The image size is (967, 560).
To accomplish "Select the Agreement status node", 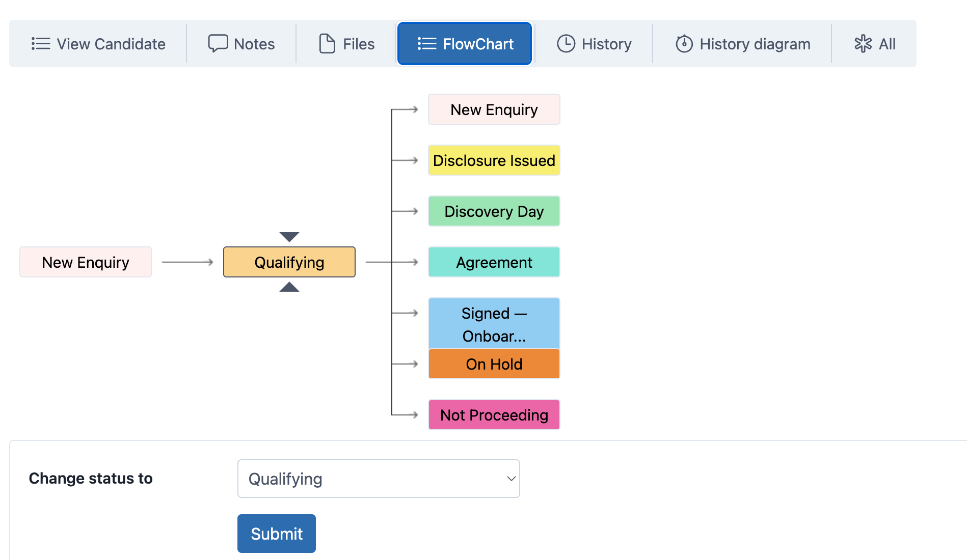I will [494, 262].
